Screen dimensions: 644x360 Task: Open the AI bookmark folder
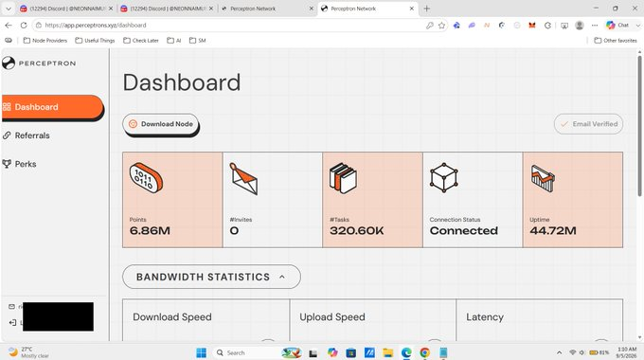tap(173, 41)
